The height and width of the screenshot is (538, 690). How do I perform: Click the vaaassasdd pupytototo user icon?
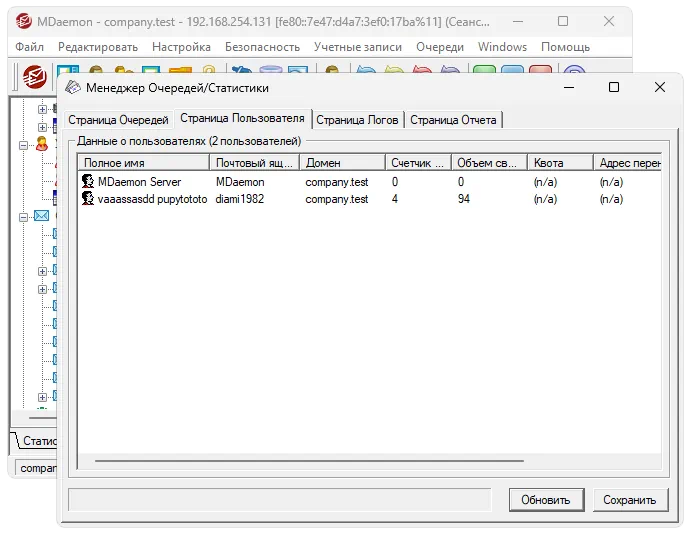88,198
